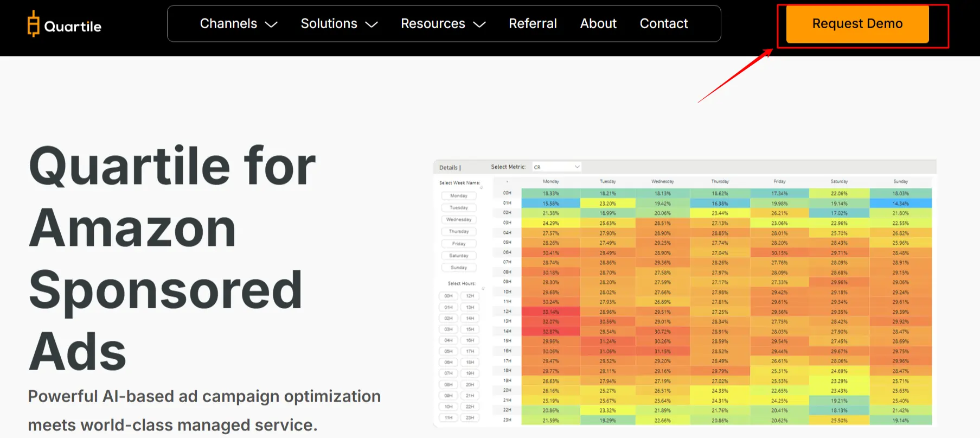Toggle the Monday week name filter button
Screen dimensions: 980x438
[x=458, y=196]
